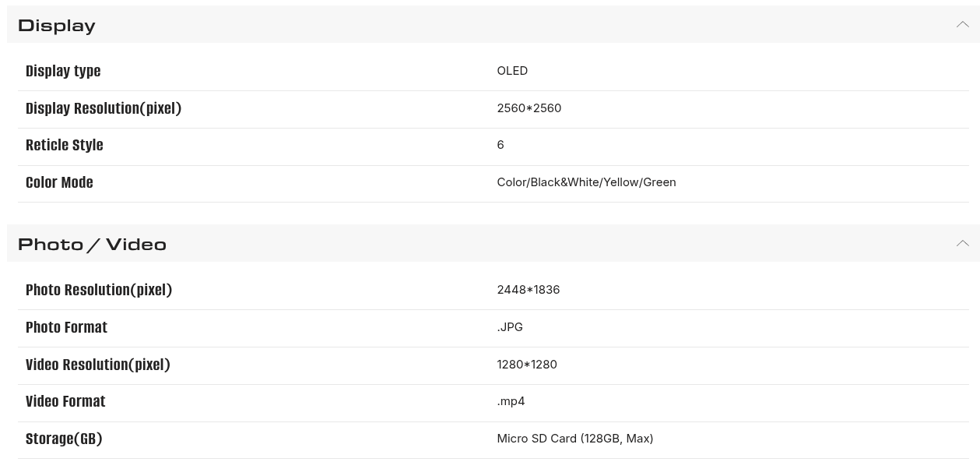Click the .mp4 video format value

511,401
